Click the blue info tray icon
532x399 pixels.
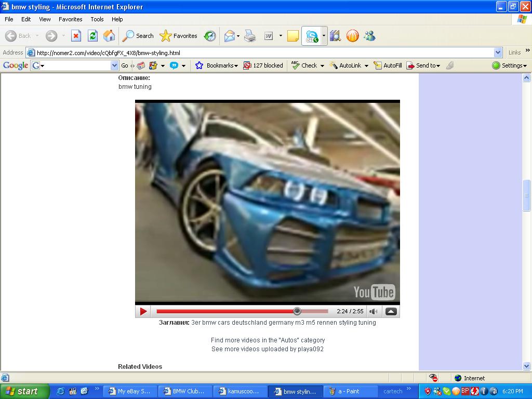tap(484, 391)
